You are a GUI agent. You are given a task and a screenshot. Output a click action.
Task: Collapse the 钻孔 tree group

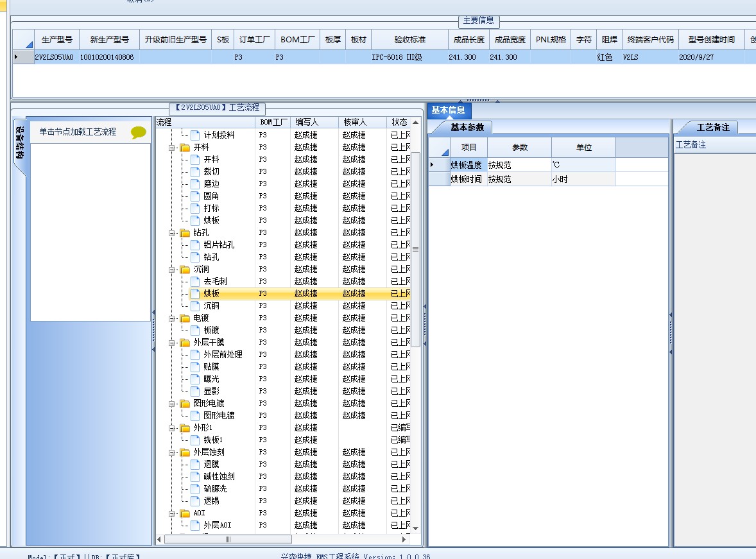pos(171,233)
